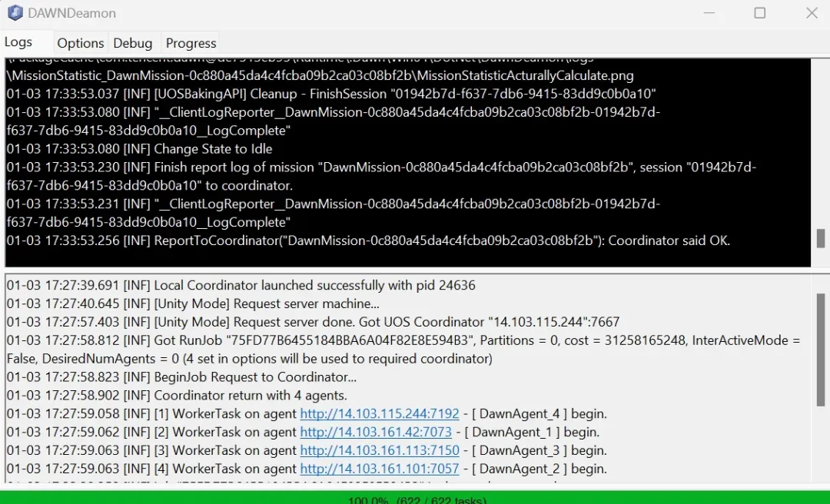Switch to the Progress tab
Image resolution: width=830 pixels, height=504 pixels.
pos(191,43)
